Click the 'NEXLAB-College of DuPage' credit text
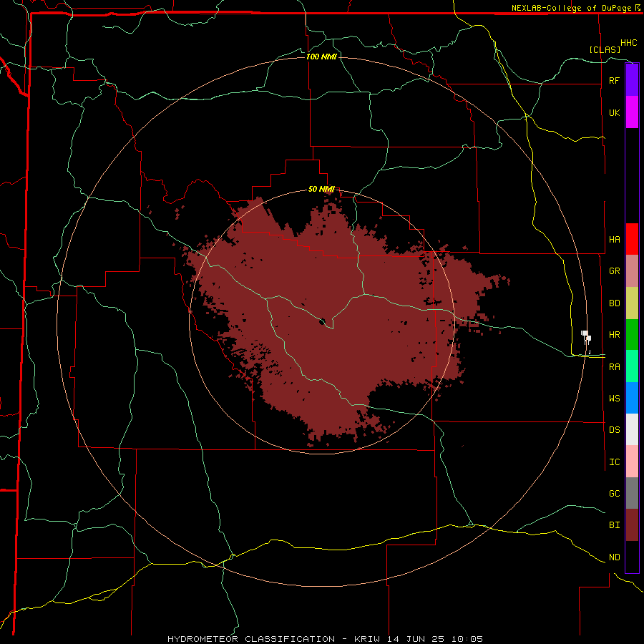This screenshot has width=644, height=644. (571, 8)
